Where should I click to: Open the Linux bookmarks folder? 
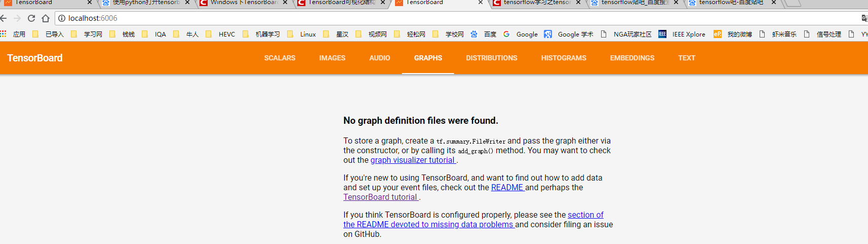tap(301, 34)
